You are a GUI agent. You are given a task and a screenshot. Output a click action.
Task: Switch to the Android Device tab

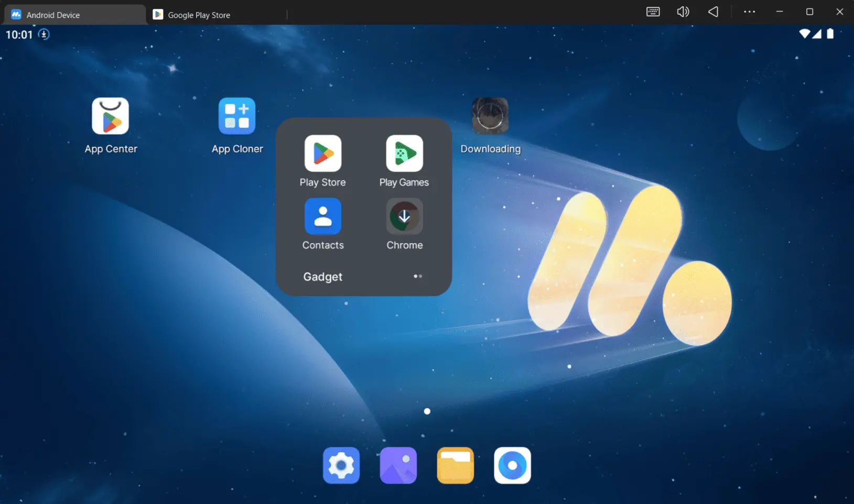click(75, 15)
